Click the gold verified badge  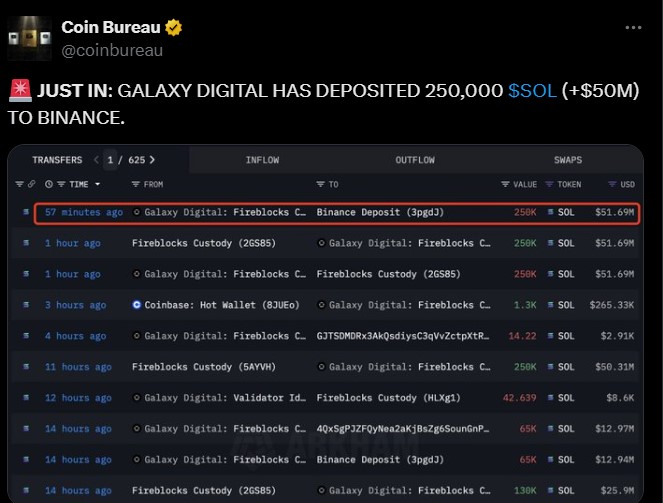click(x=170, y=28)
